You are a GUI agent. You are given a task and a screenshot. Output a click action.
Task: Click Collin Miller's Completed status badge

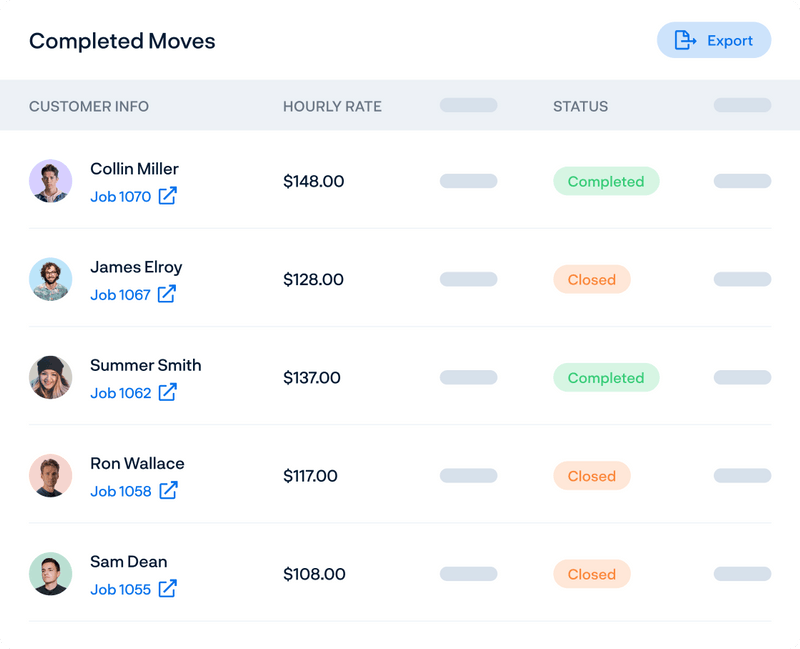tap(605, 181)
